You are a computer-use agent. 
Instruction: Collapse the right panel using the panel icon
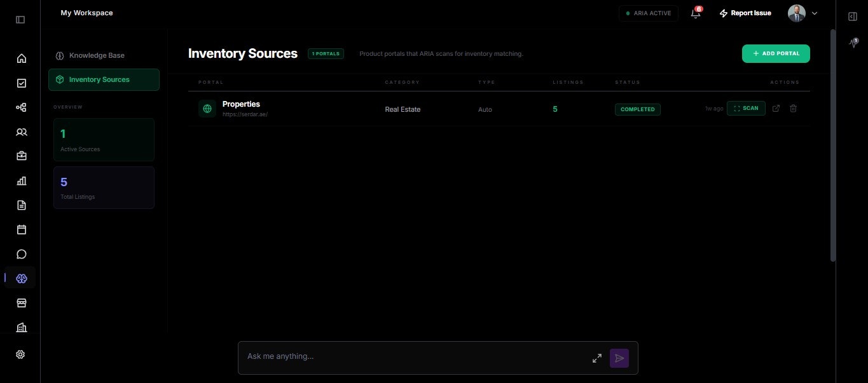(852, 16)
